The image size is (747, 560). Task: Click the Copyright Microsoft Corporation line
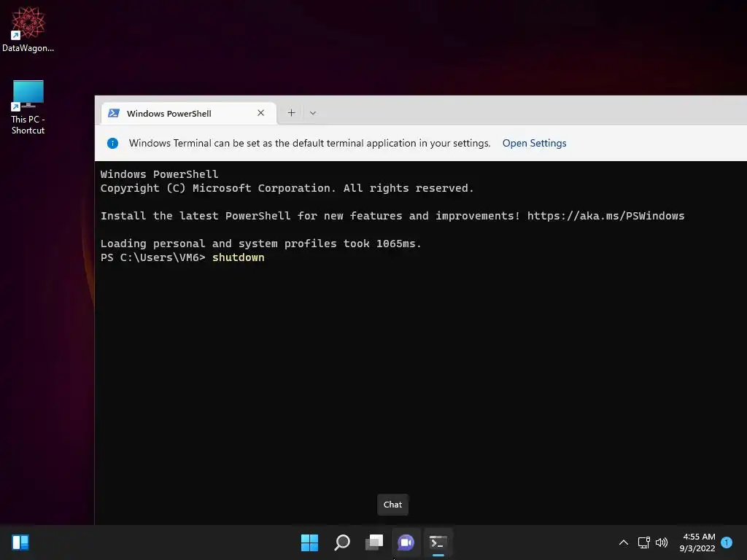[x=287, y=188]
